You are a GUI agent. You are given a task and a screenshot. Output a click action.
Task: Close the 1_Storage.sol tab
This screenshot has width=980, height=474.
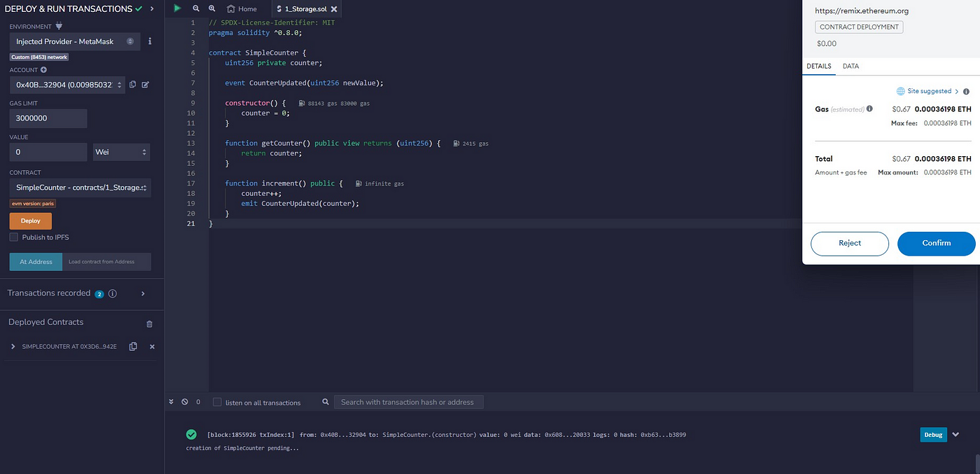coord(334,9)
